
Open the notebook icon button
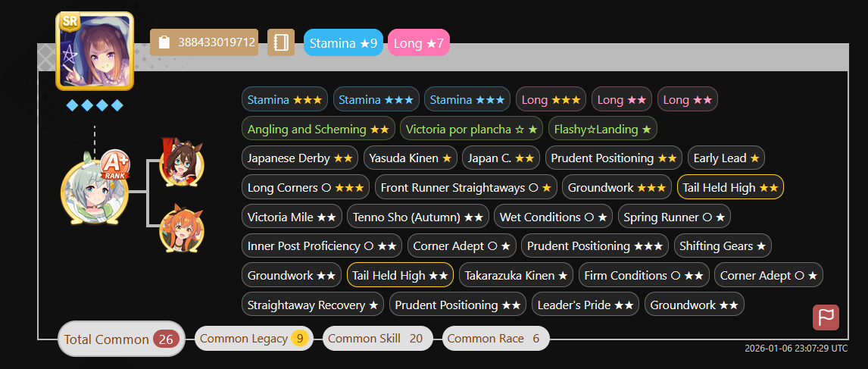pos(281,42)
